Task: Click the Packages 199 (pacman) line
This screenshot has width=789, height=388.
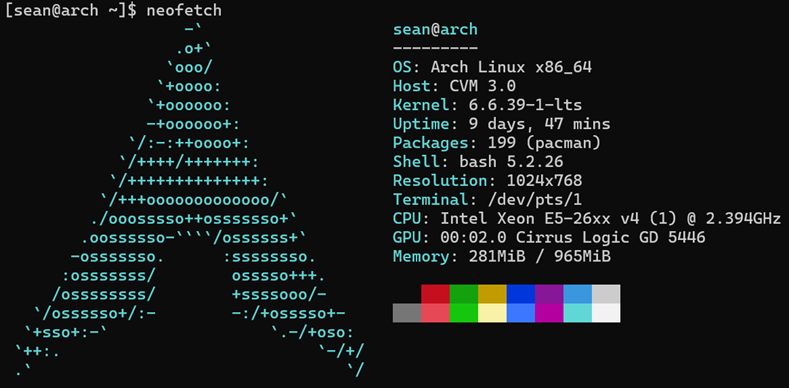Action: (x=497, y=143)
